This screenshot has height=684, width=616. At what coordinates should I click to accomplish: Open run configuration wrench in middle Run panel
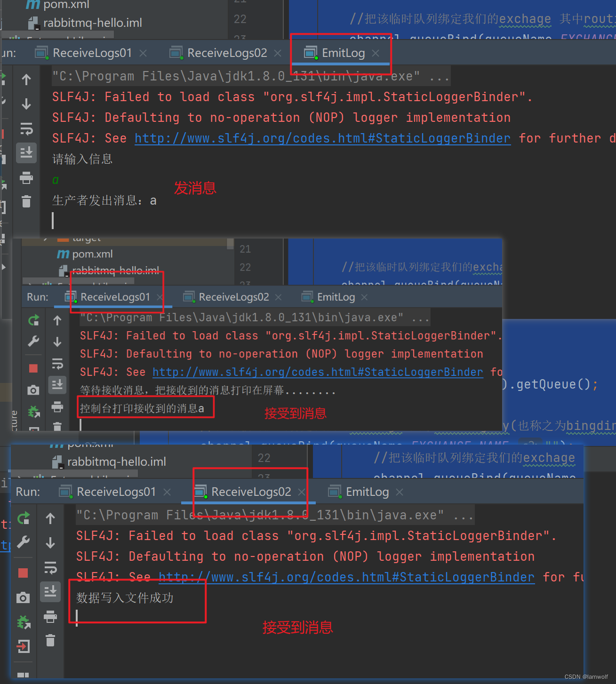pyautogui.click(x=33, y=341)
